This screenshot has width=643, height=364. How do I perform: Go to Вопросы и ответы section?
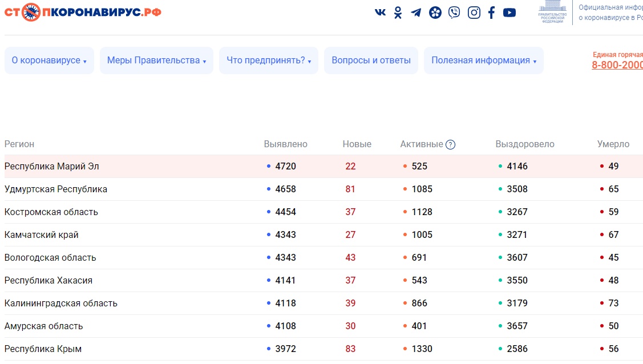pos(371,60)
